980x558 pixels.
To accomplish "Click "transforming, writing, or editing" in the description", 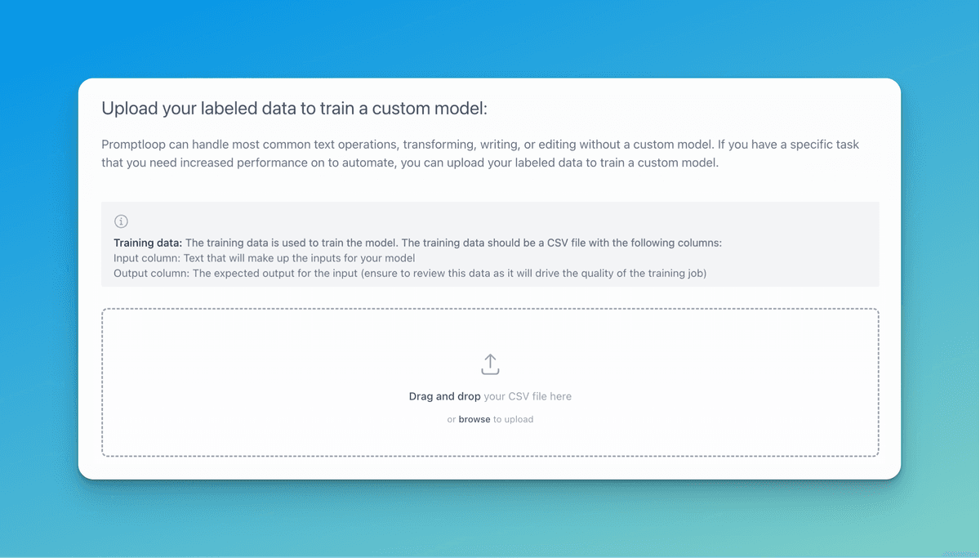I will coord(490,145).
